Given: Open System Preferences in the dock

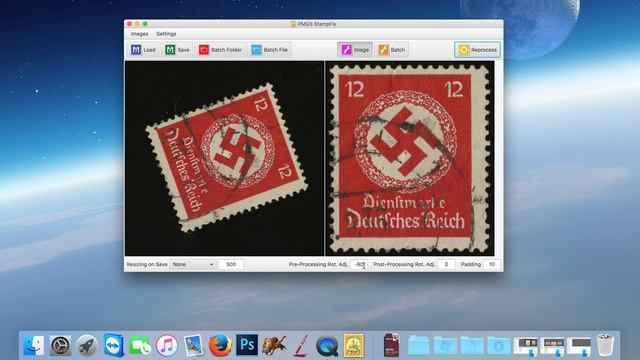Looking at the screenshot, I should click(x=60, y=345).
